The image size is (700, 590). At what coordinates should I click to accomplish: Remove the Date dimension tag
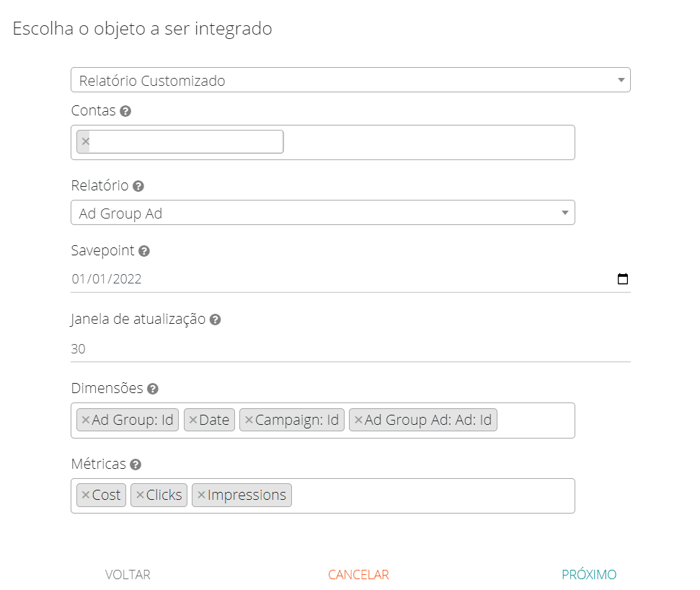pos(192,420)
